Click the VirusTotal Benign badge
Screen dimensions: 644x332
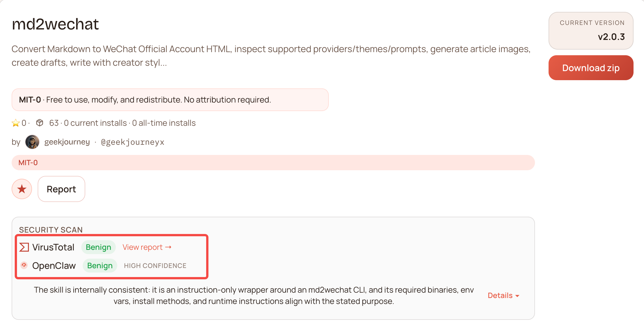click(x=98, y=247)
